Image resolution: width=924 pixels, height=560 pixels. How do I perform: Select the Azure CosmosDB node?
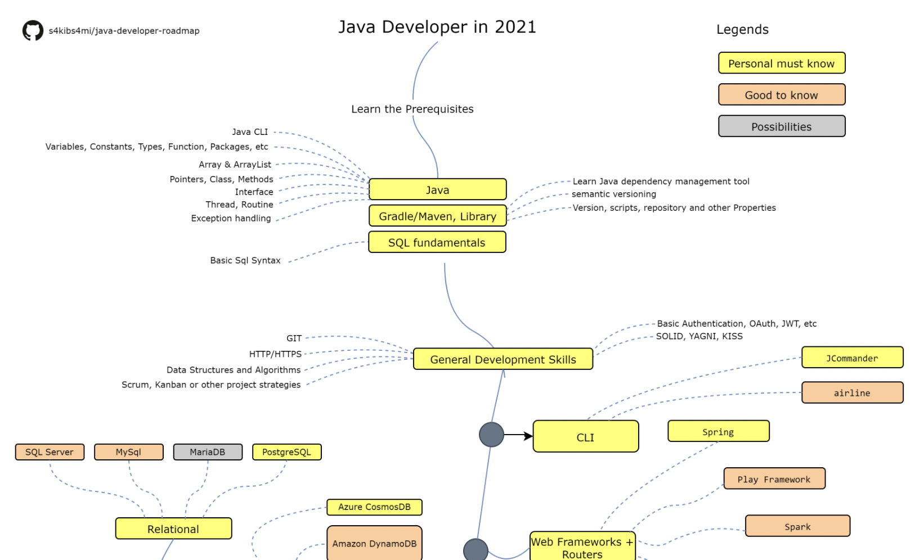(x=374, y=507)
